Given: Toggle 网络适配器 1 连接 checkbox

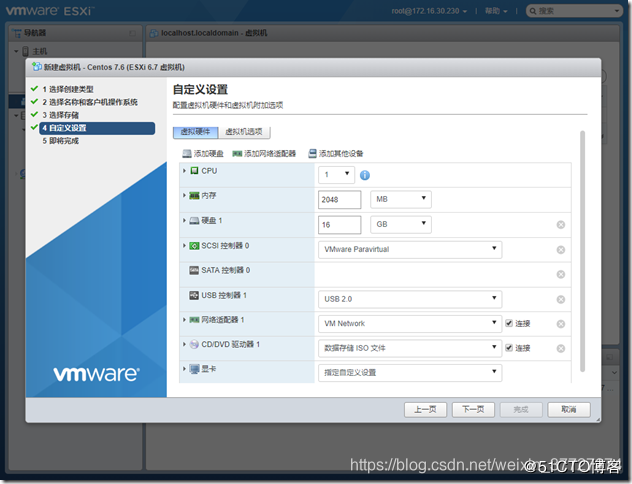Looking at the screenshot, I should click(x=509, y=323).
